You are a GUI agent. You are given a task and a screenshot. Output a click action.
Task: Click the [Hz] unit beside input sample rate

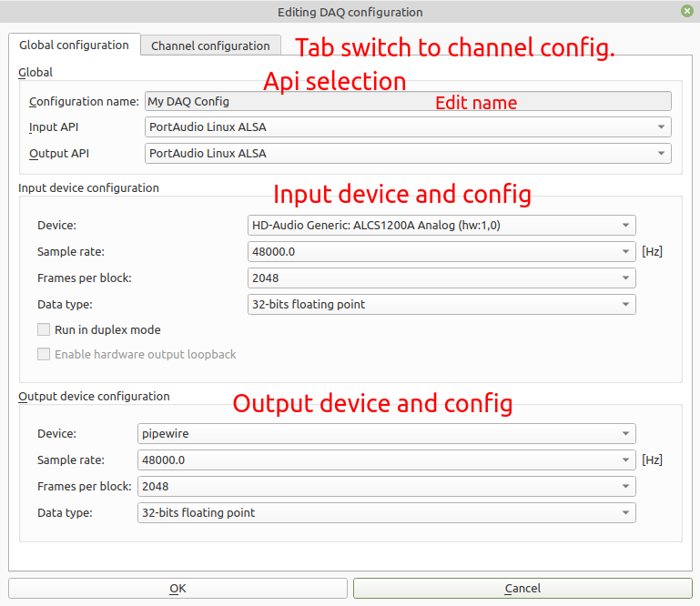coord(653,252)
